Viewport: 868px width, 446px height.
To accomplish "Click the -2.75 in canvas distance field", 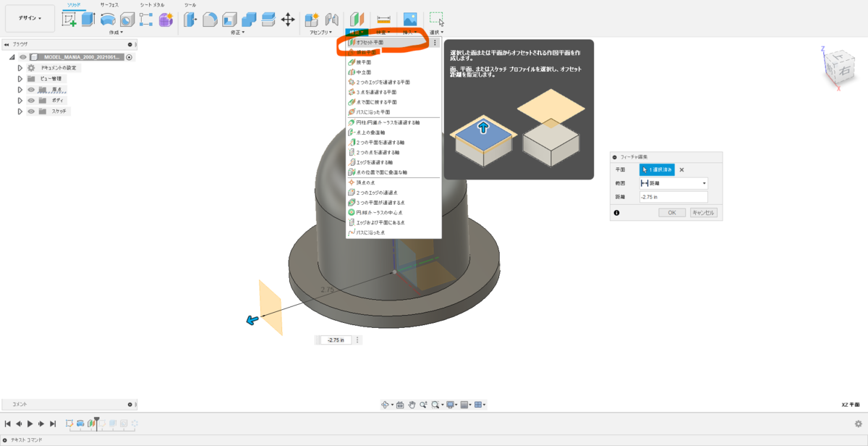I will (x=336, y=340).
